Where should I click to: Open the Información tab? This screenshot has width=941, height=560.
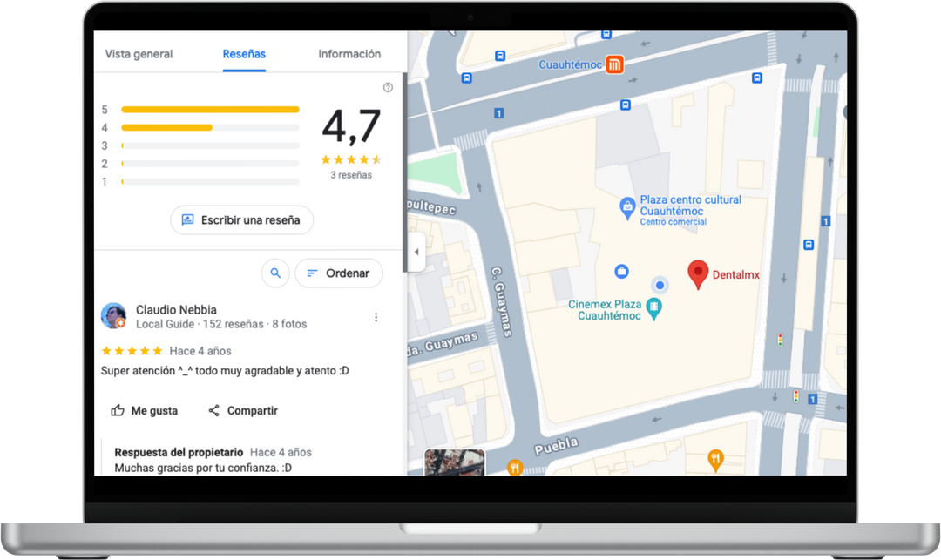pos(349,54)
